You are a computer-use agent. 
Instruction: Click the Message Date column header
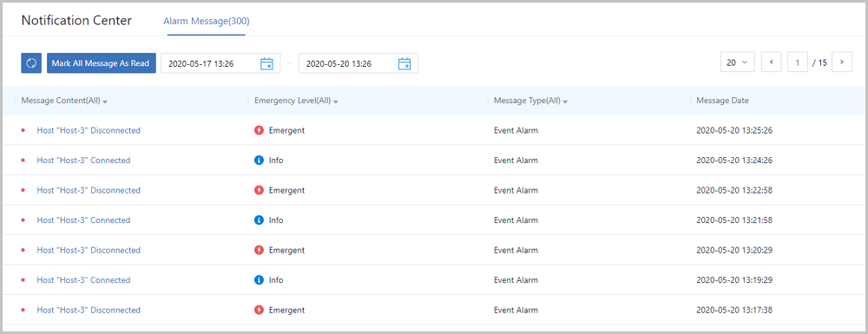722,101
